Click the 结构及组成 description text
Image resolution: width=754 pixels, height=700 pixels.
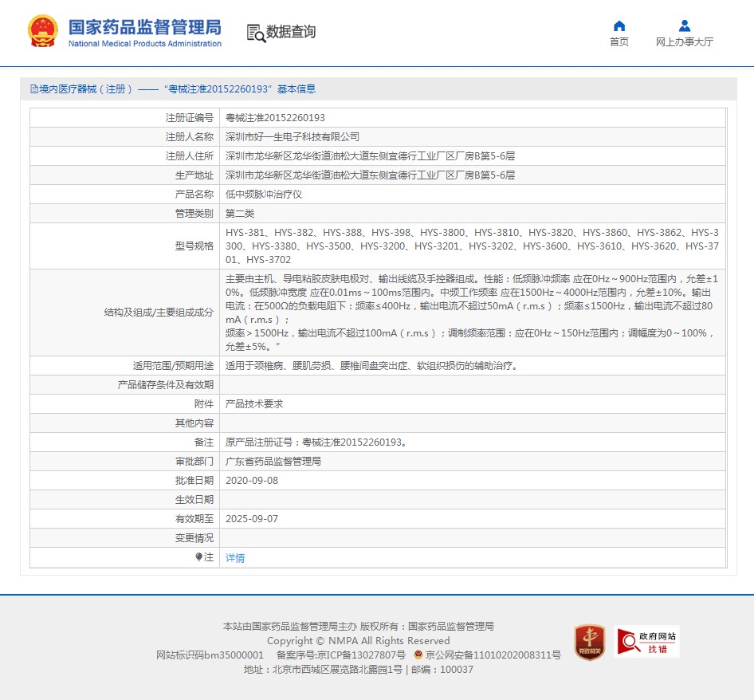coord(472,313)
